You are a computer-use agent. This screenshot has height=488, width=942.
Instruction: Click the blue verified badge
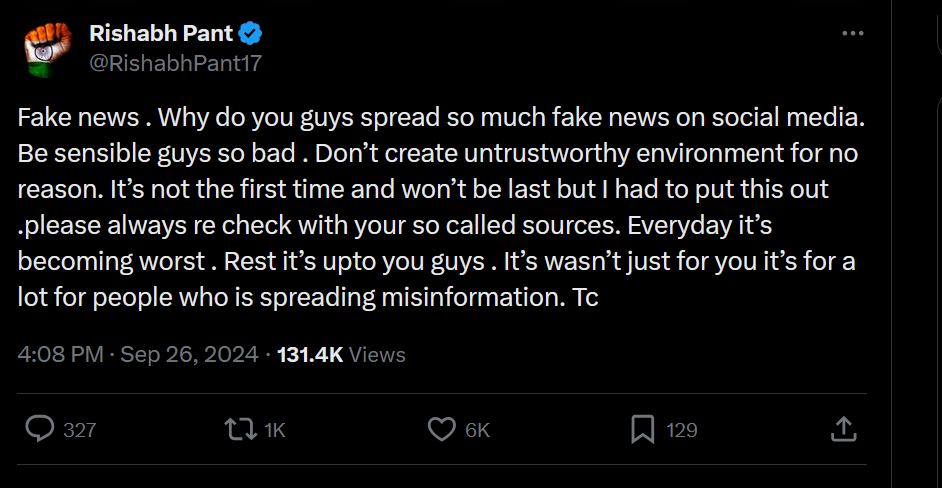tap(250, 34)
